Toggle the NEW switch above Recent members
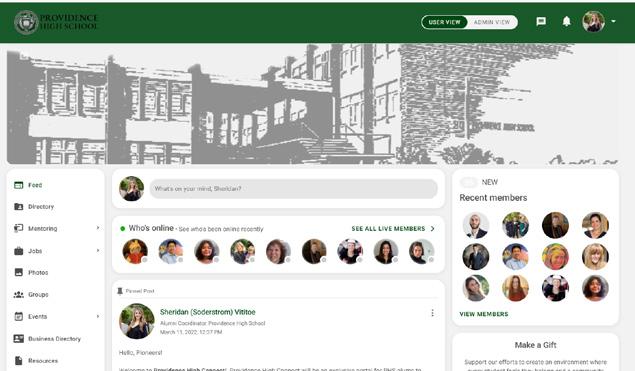This screenshot has width=635, height=371. 469,182
